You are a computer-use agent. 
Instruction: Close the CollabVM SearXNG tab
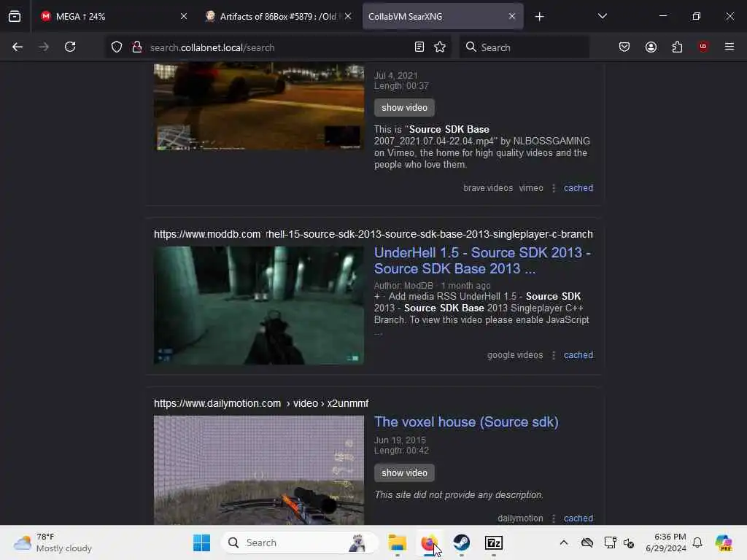click(x=511, y=17)
